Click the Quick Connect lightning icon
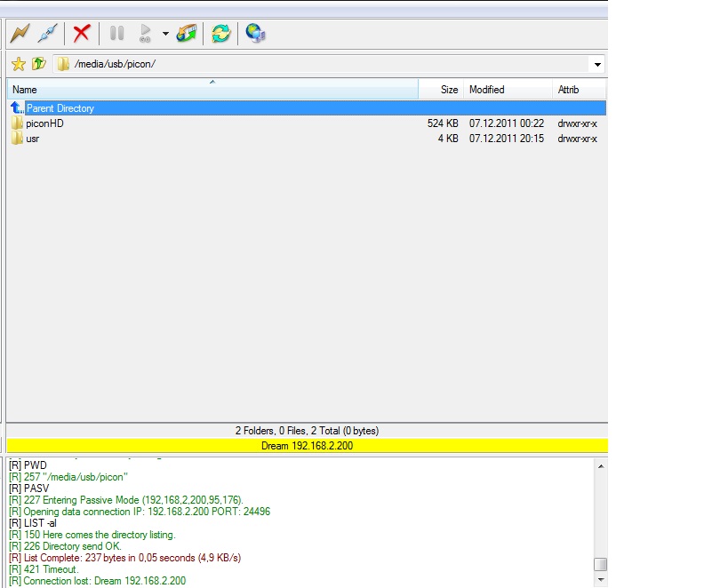Image resolution: width=728 pixels, height=588 pixels. point(20,34)
